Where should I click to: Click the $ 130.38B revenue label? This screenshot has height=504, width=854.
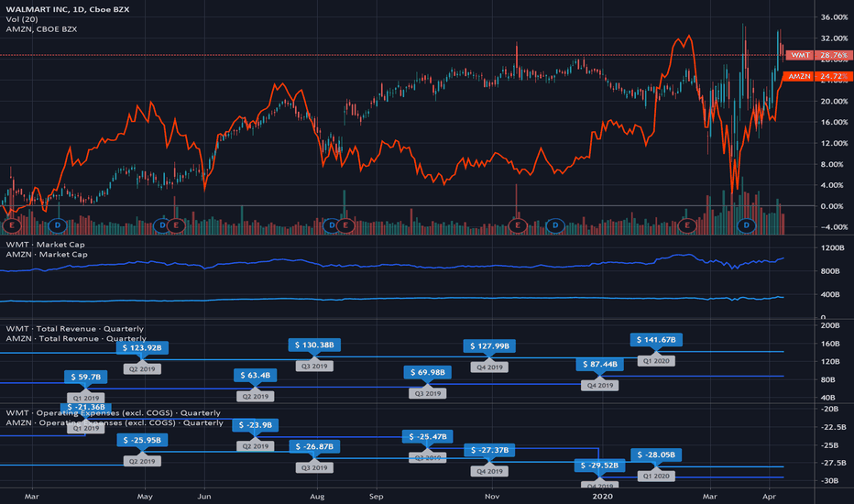click(x=314, y=345)
